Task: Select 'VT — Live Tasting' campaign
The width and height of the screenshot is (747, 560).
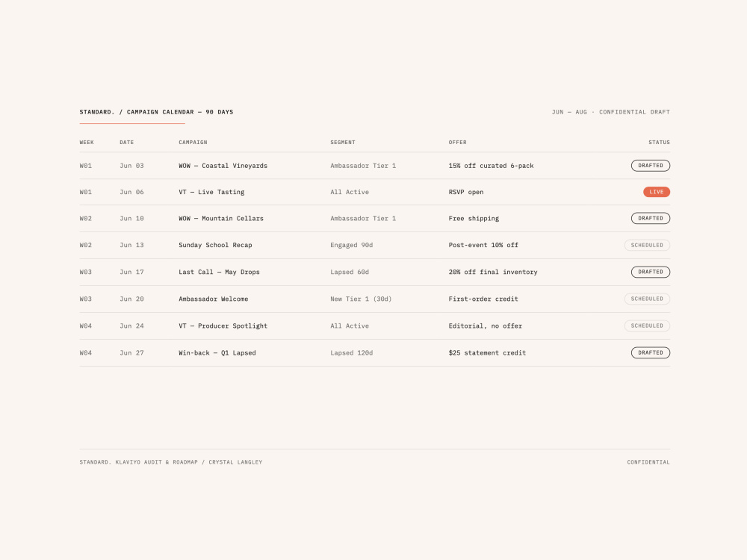Action: [211, 192]
